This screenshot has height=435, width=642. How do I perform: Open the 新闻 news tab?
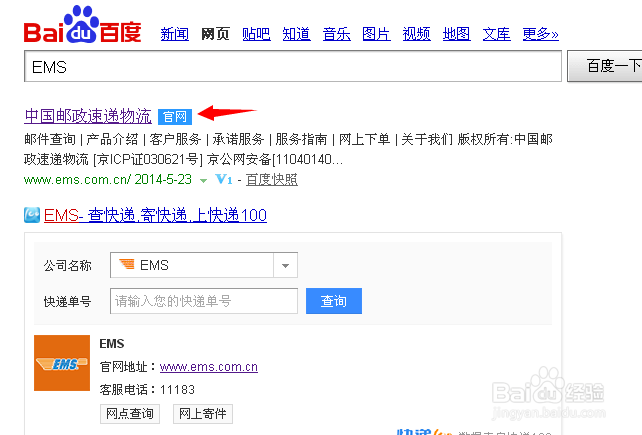pos(175,34)
